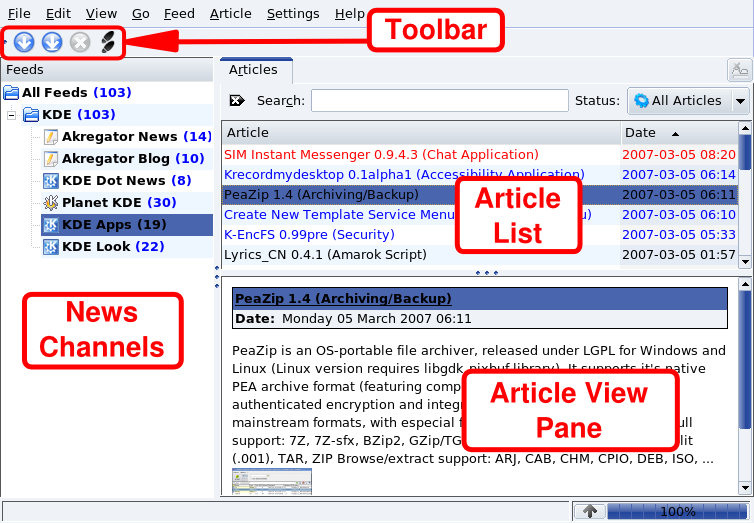
Task: Click the leftmost Fetch Feed arrow icon
Action: point(24,42)
